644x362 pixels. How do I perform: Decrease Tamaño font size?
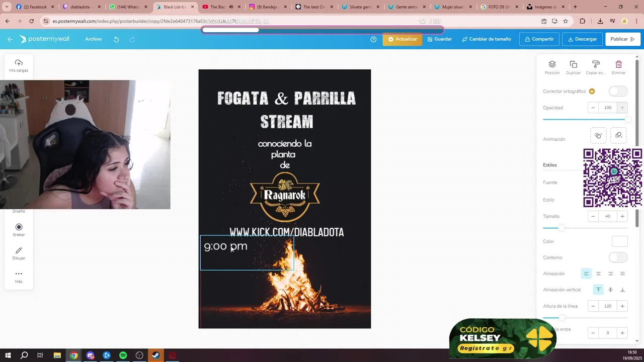tap(593, 216)
